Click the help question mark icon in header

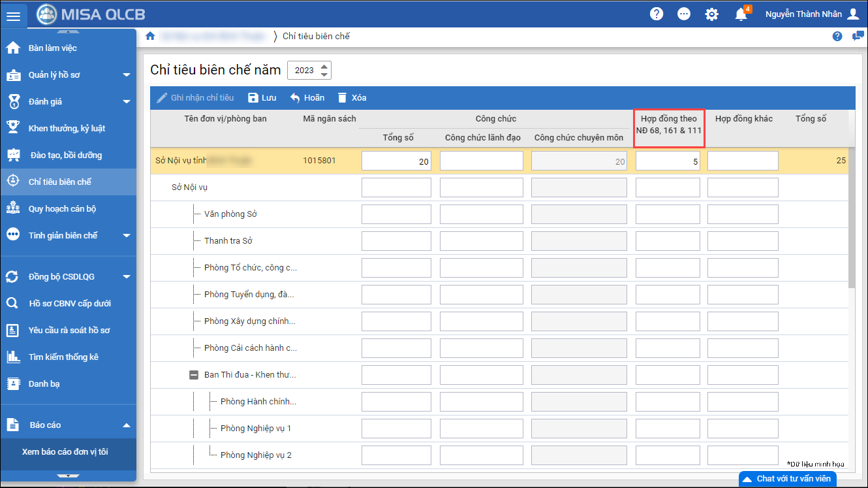(657, 14)
